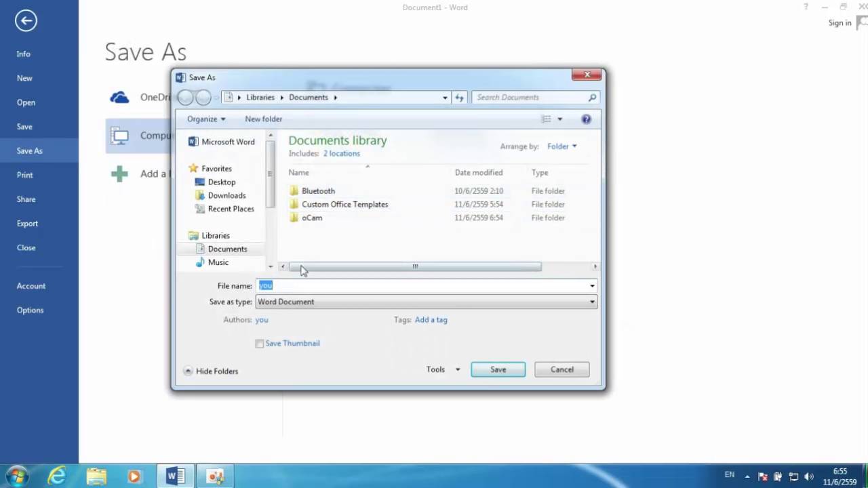Open the Share backstage tab

click(x=26, y=199)
